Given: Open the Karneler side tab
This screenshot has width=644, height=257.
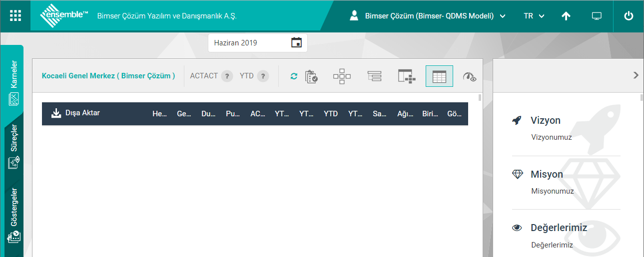Looking at the screenshot, I should pos(14,83).
